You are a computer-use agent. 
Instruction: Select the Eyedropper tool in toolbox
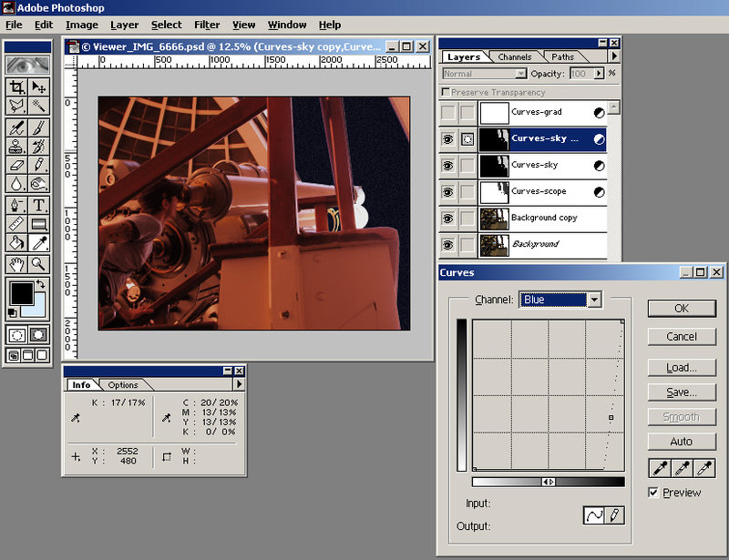pos(39,242)
